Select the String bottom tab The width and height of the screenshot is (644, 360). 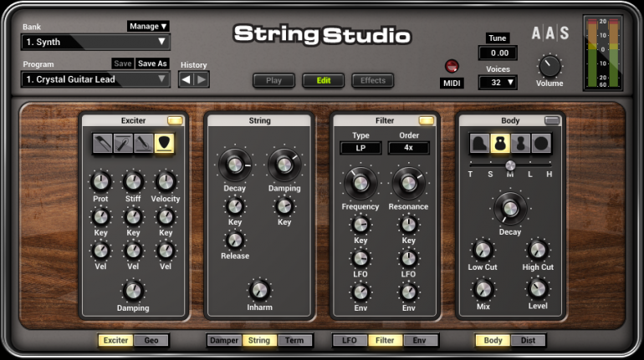coord(259,340)
